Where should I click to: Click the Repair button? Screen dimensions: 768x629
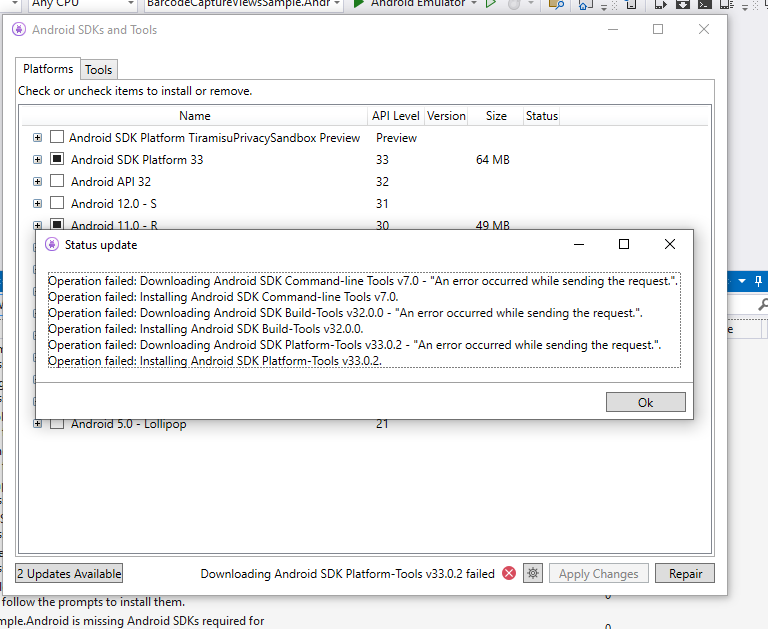[x=685, y=574]
